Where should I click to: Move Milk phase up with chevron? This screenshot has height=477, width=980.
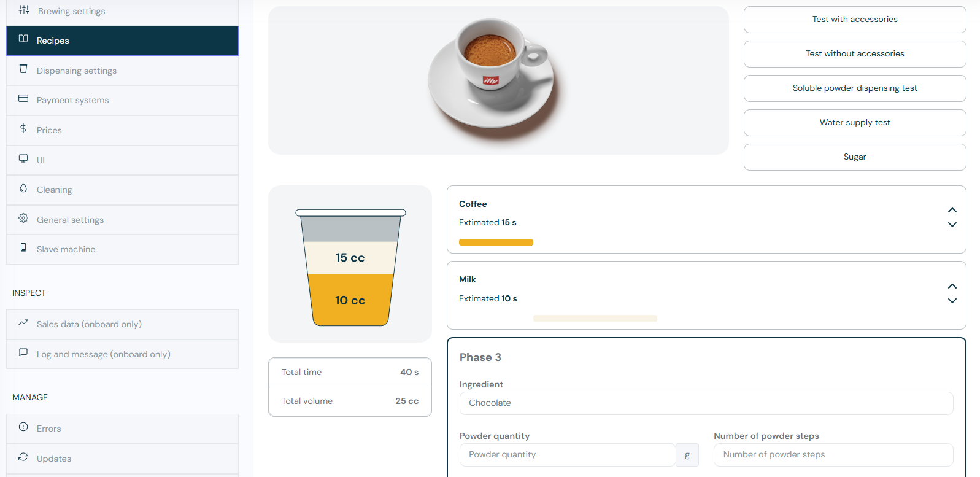tap(952, 287)
